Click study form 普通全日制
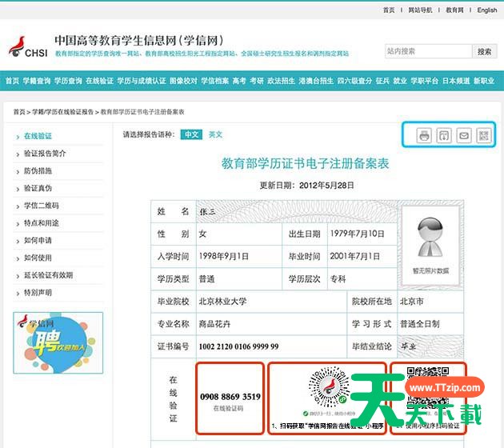504x448 pixels. (x=419, y=324)
